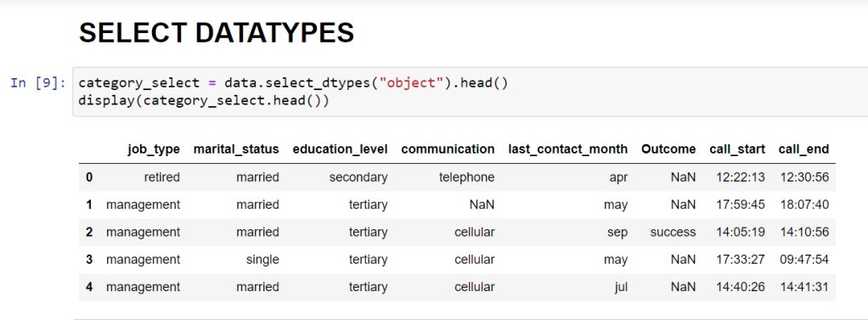Click the 'sep' last_contact_month cell
Image resolution: width=868 pixels, height=320 pixels.
pyautogui.click(x=617, y=233)
